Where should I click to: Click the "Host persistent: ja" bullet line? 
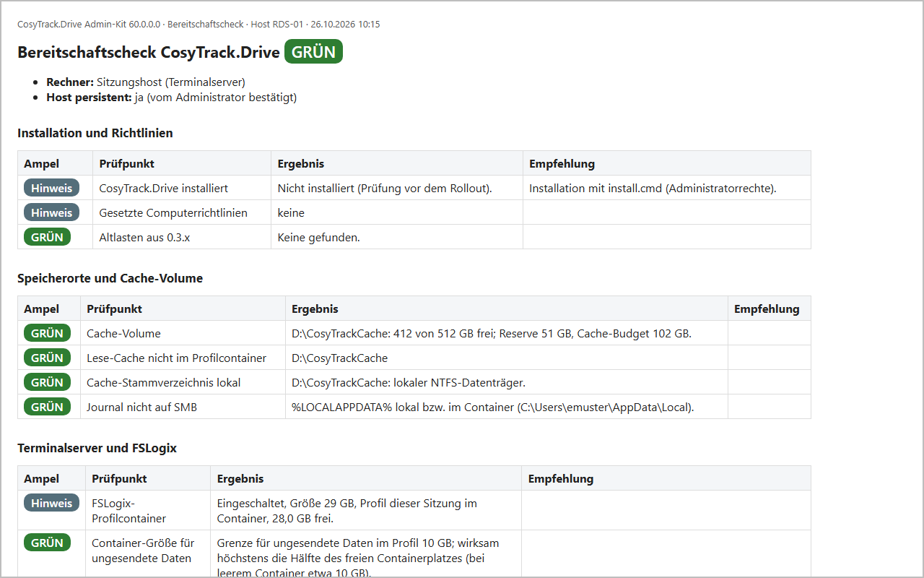(172, 97)
